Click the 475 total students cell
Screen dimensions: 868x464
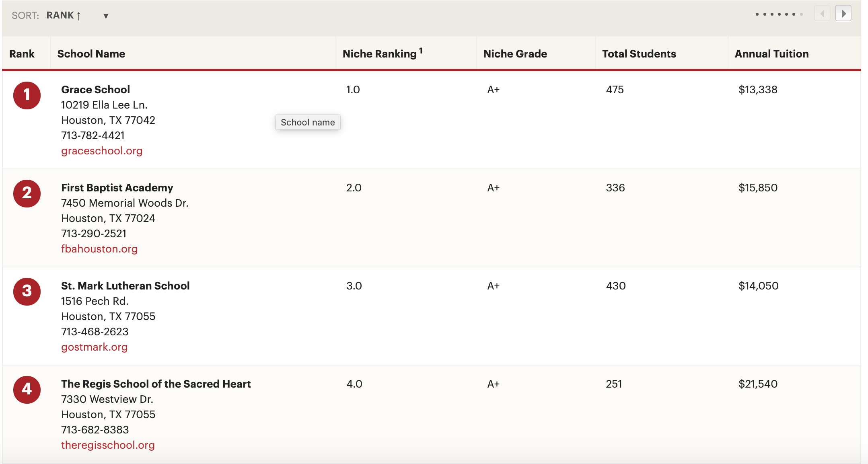615,90
